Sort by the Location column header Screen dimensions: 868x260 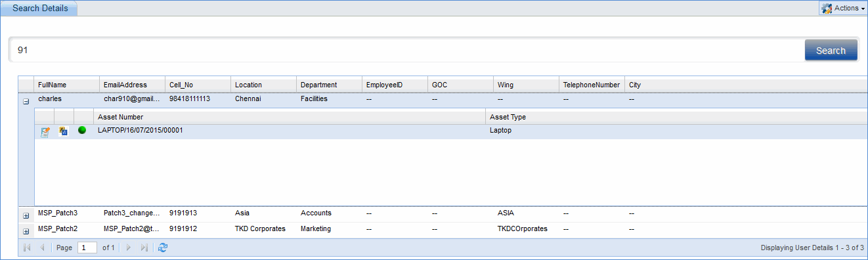tap(264, 85)
